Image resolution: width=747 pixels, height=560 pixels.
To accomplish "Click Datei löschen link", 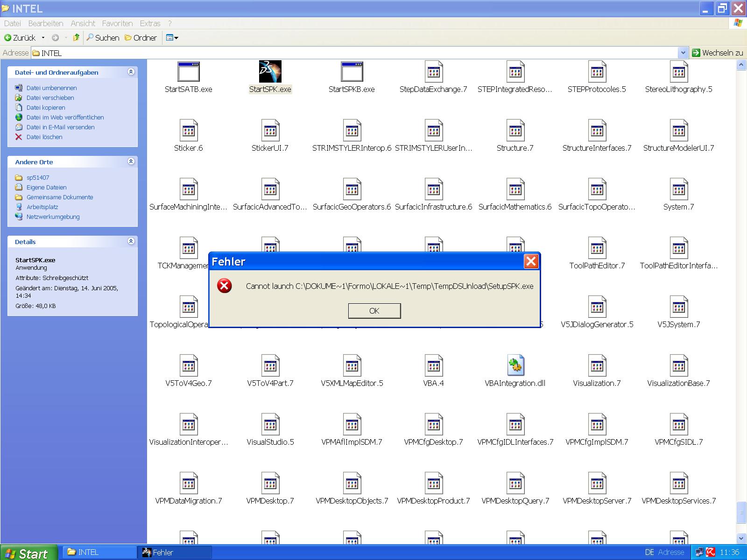I will [44, 137].
